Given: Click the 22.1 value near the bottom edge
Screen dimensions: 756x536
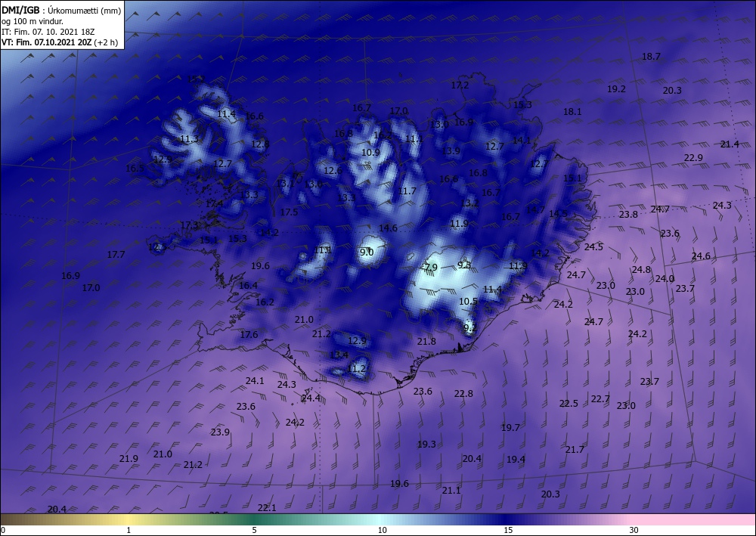Looking at the screenshot, I should pos(267,507).
